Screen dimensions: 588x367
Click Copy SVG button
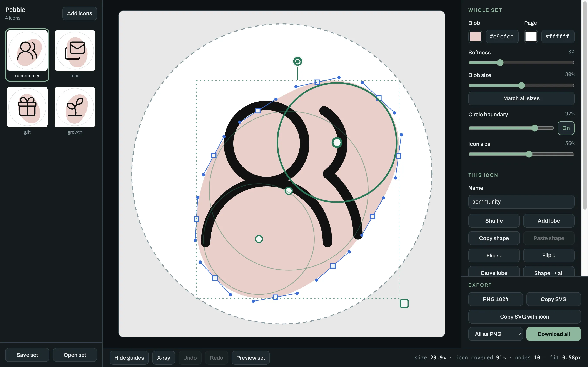(x=553, y=299)
